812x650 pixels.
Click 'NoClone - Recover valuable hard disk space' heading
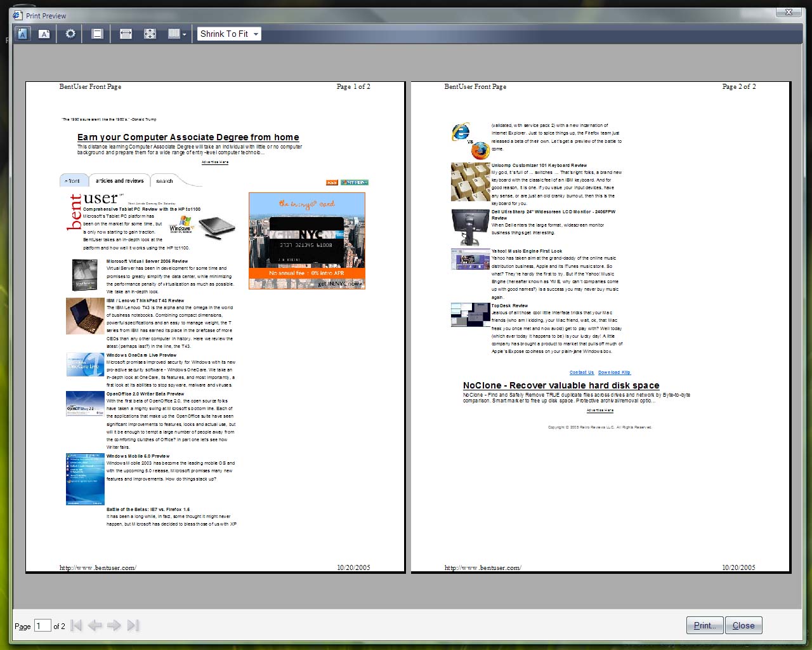561,385
